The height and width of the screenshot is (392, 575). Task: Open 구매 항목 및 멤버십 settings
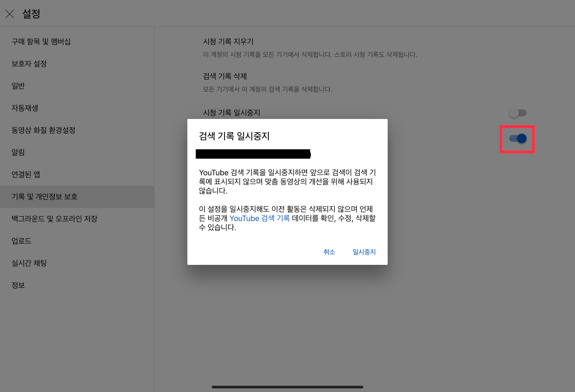[77, 42]
